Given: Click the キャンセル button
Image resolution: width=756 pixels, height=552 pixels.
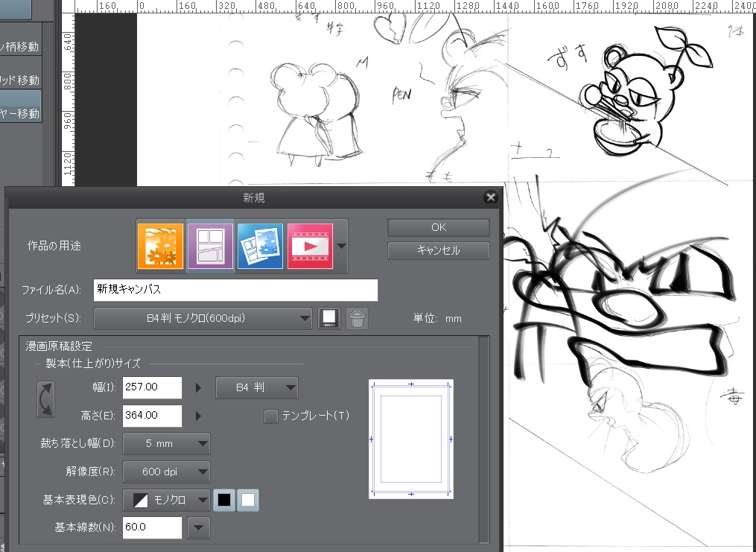Looking at the screenshot, I should click(438, 251).
